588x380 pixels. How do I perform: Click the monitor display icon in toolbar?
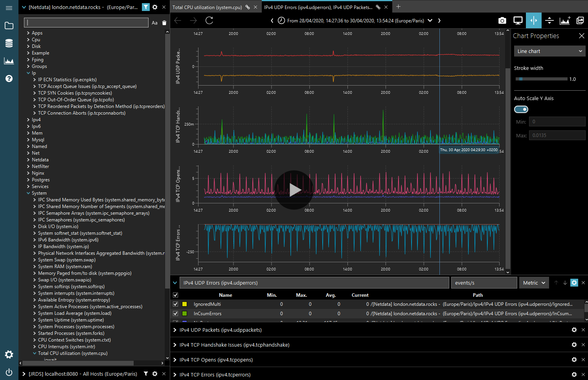[x=518, y=21]
